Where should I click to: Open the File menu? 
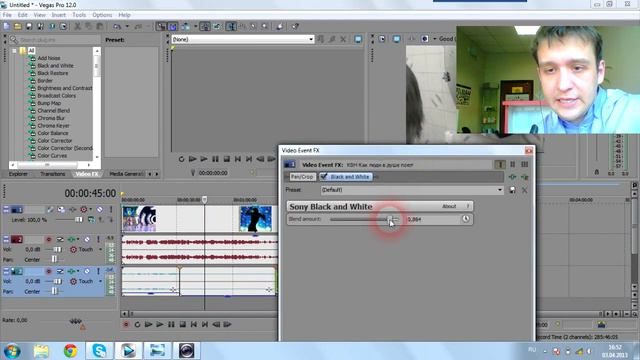click(x=7, y=15)
